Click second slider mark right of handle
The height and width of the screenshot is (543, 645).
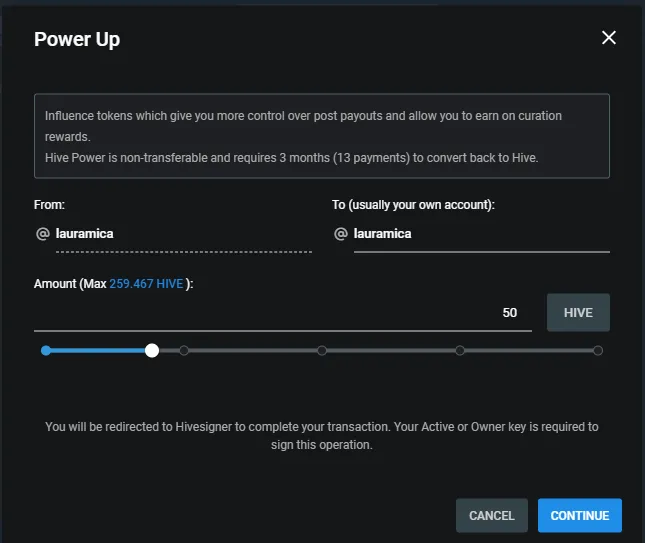(184, 350)
